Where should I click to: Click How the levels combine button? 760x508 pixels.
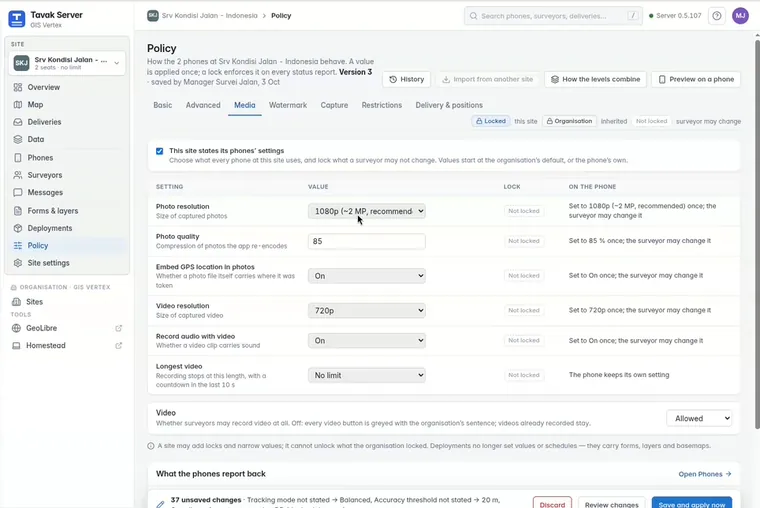(x=596, y=79)
